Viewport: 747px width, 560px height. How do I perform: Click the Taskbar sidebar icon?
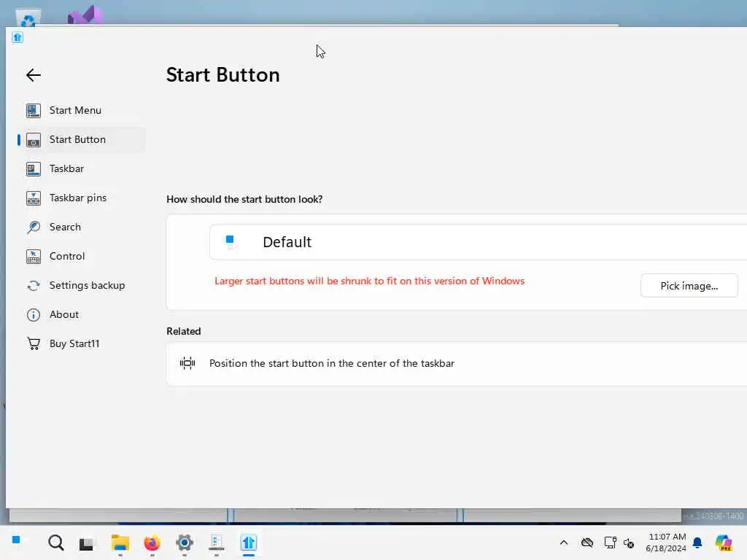(34, 169)
